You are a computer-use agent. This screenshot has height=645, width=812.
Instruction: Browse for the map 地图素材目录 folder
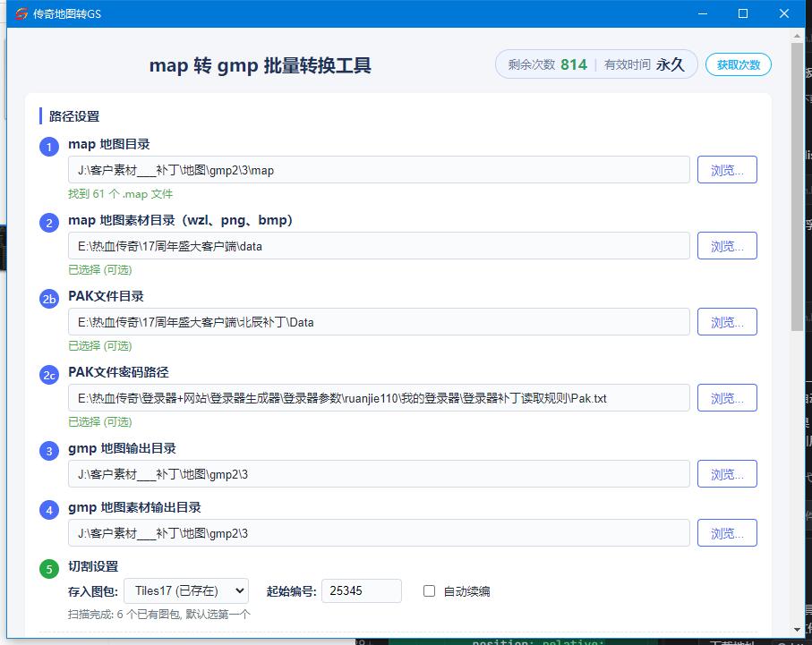tap(727, 246)
